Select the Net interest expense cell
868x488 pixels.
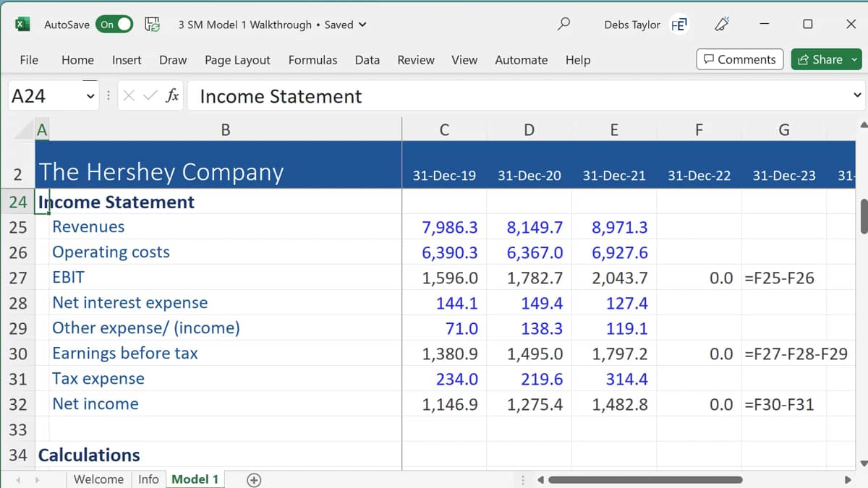coord(225,303)
